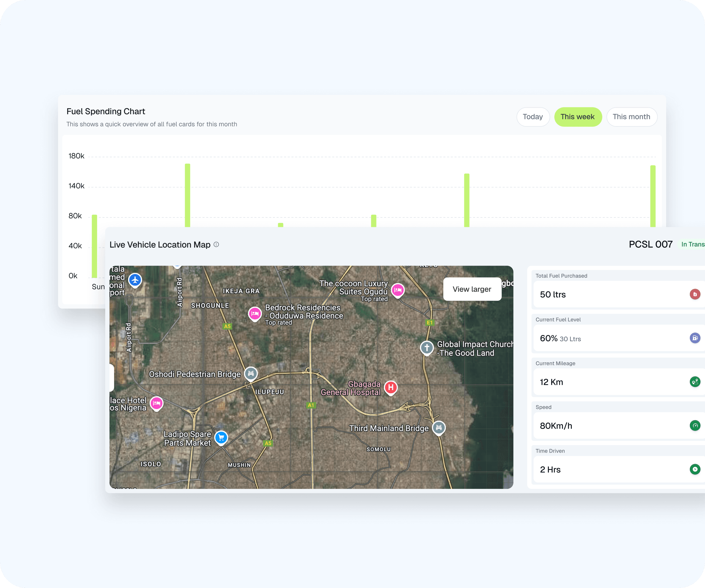
Task: Click the Gbagada General Hospital marker
Action: point(391,388)
